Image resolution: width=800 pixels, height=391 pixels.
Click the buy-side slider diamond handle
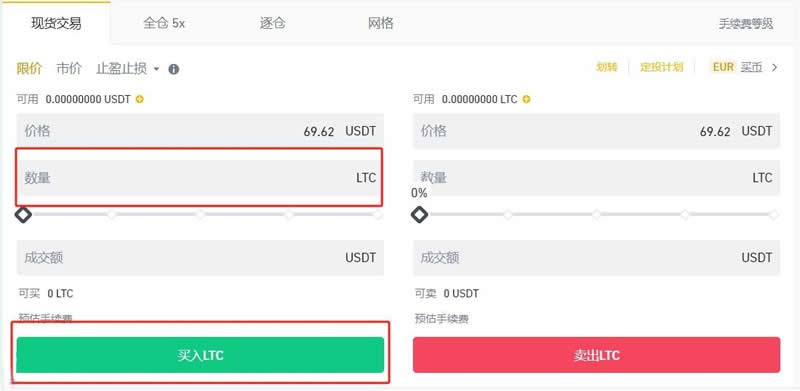pyautogui.click(x=23, y=215)
